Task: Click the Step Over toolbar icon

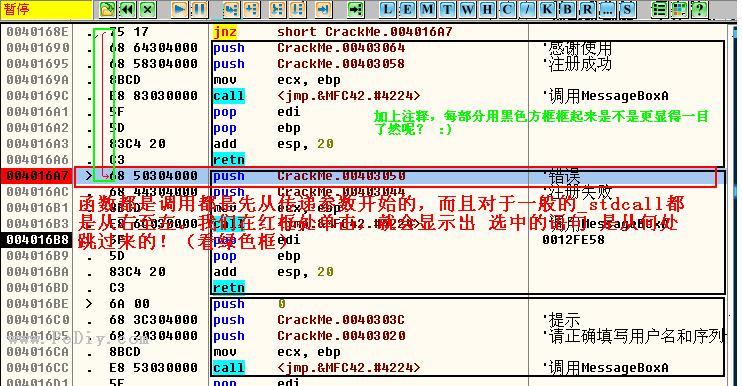Action: click(x=251, y=9)
